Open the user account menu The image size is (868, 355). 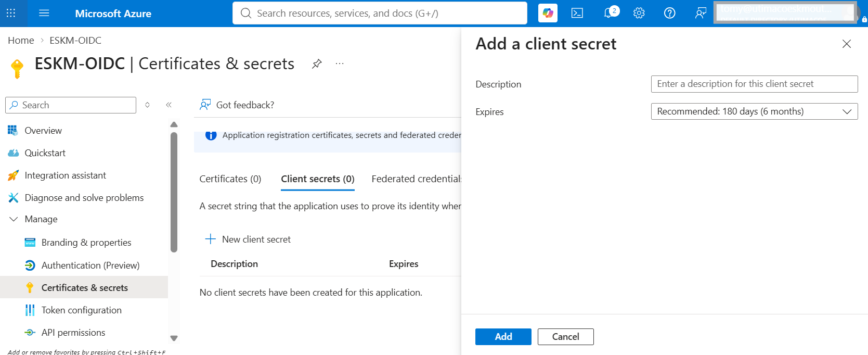click(785, 13)
